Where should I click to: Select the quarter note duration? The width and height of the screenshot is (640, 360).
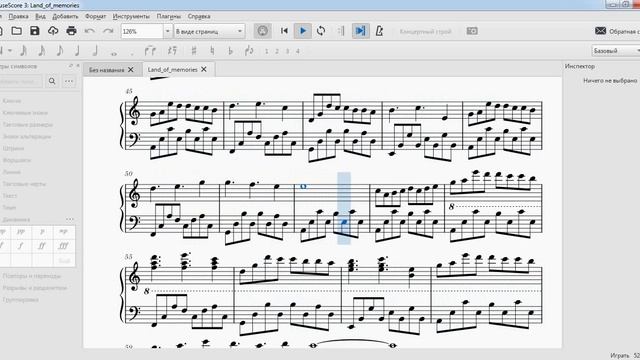(77, 51)
